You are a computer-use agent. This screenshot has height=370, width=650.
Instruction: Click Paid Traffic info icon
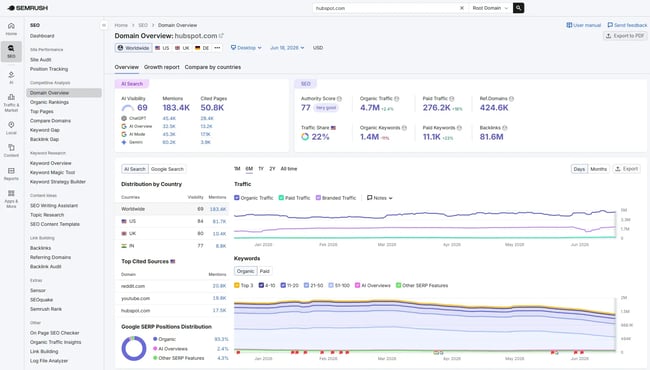pyautogui.click(x=451, y=99)
